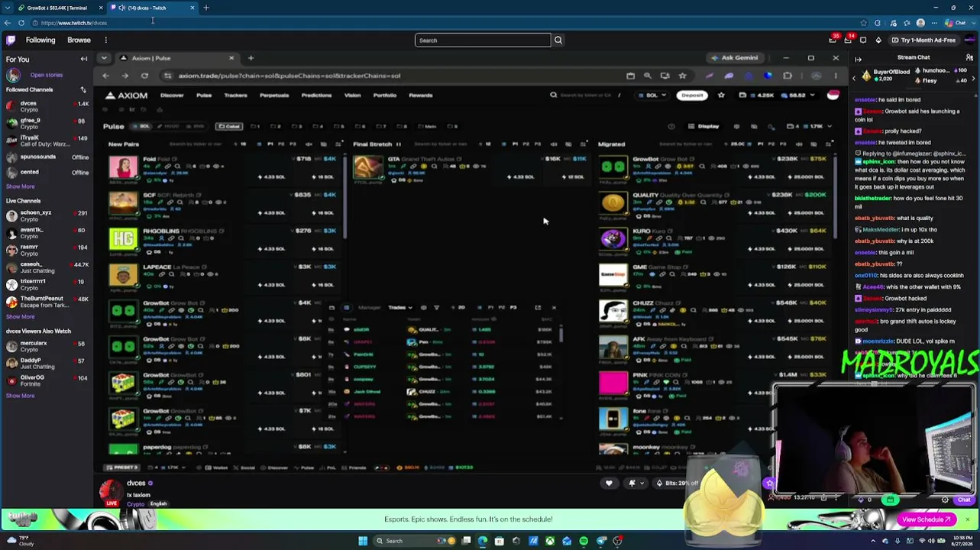Image resolution: width=980 pixels, height=550 pixels.
Task: Open the chat community users list icon
Action: (969, 58)
